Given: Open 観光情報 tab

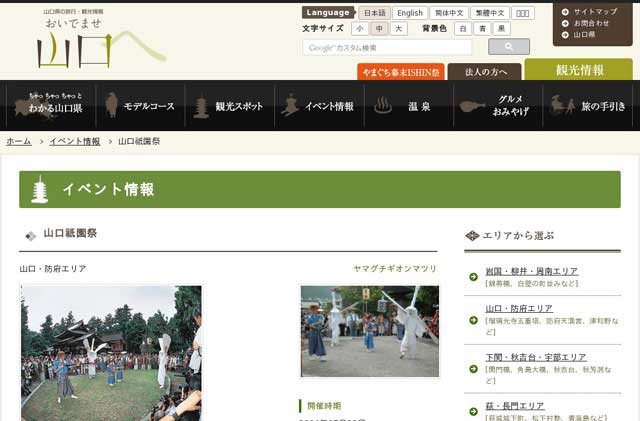Looking at the screenshot, I should point(579,70).
